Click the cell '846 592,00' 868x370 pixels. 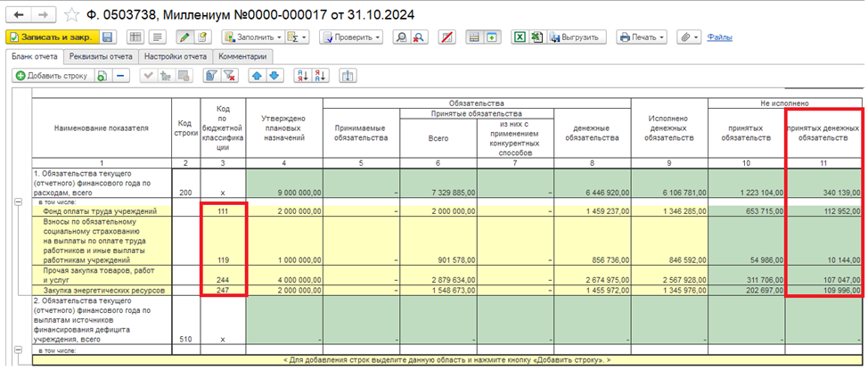(670, 241)
